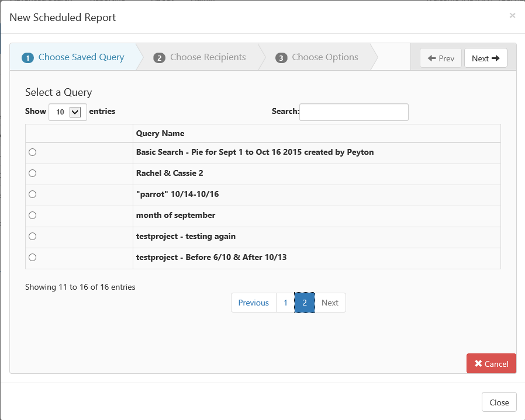Cancel the new scheduled report
Screen dimensions: 525x420
(491, 363)
